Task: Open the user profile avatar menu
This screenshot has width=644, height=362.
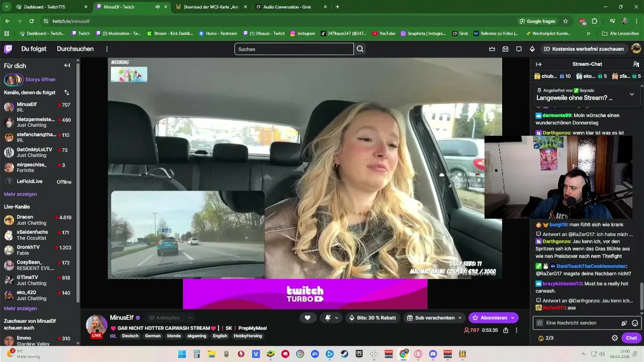Action: tap(636, 49)
